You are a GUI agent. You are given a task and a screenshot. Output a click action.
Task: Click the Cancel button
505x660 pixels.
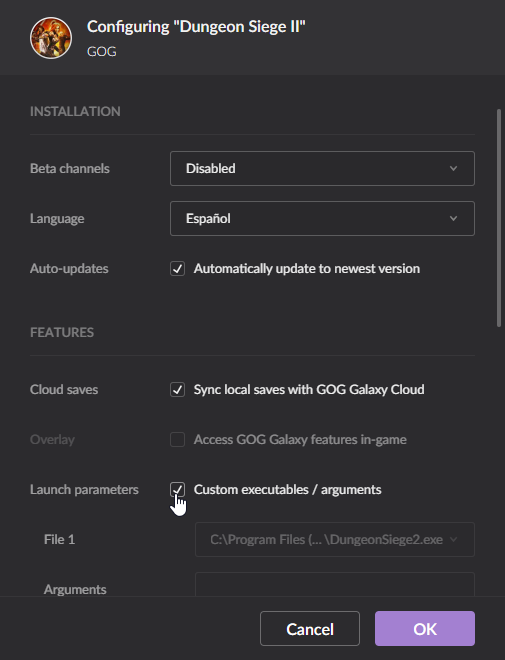tap(310, 628)
